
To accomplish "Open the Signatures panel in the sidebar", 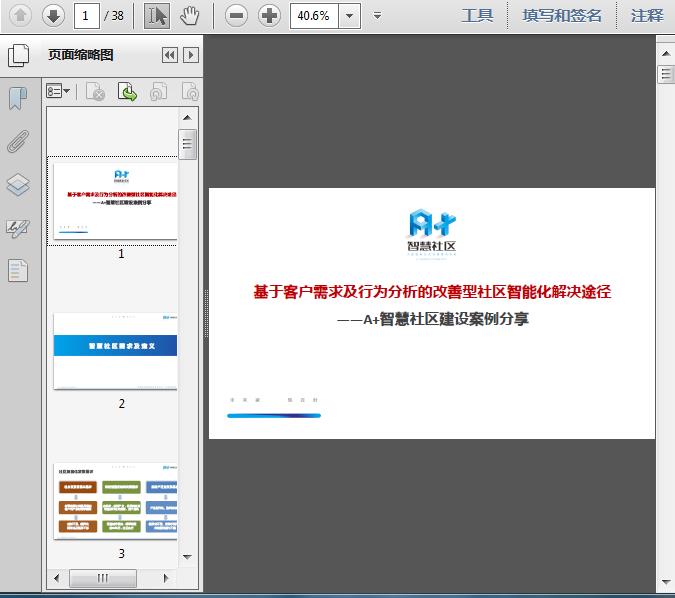I will pyautogui.click(x=18, y=228).
